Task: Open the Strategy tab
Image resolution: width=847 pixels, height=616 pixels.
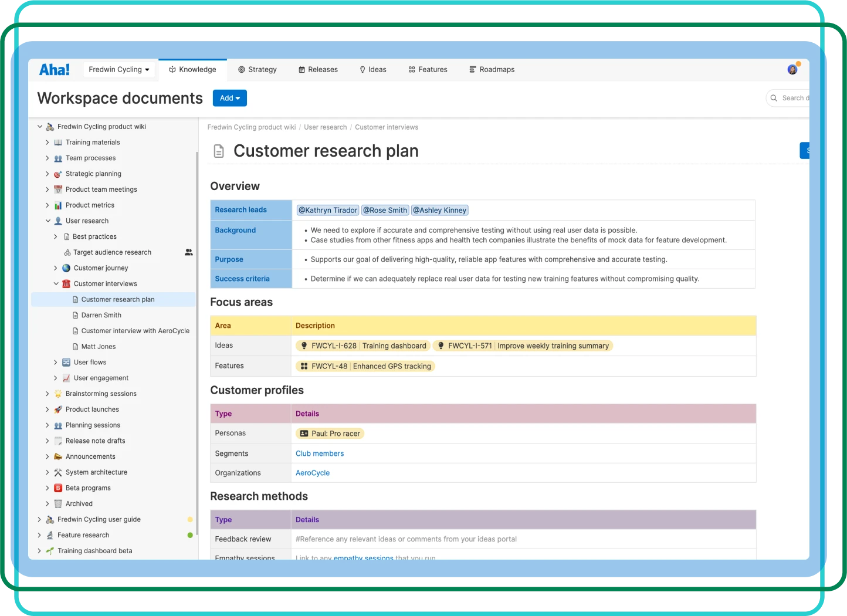Action: pyautogui.click(x=257, y=70)
